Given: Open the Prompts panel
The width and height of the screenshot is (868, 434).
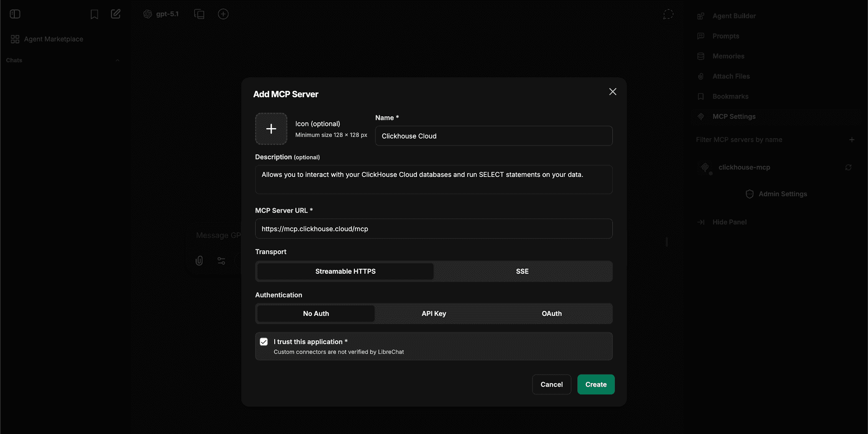Looking at the screenshot, I should pyautogui.click(x=726, y=36).
